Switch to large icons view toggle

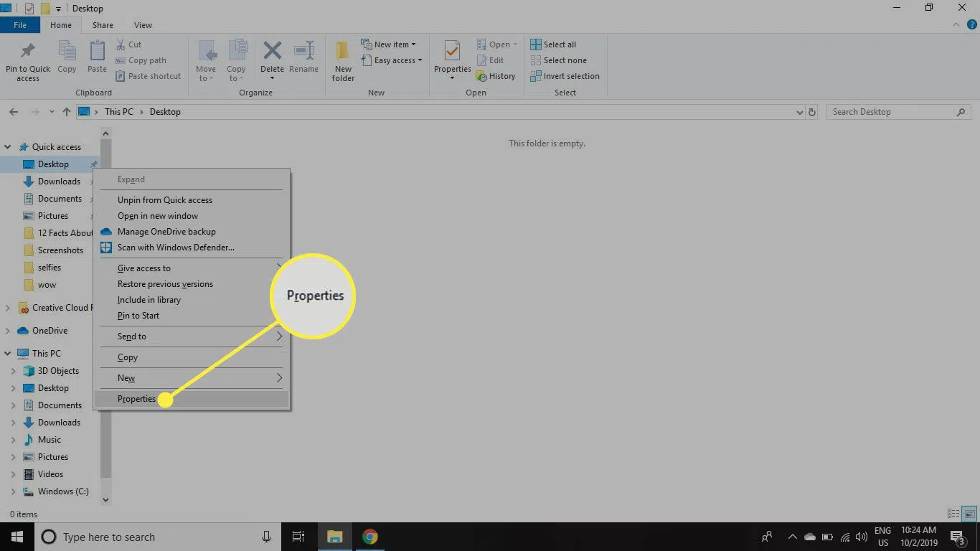(x=969, y=514)
